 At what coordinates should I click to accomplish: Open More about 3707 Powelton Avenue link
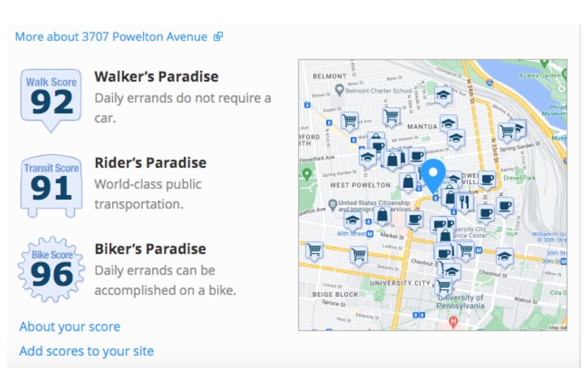tap(111, 37)
